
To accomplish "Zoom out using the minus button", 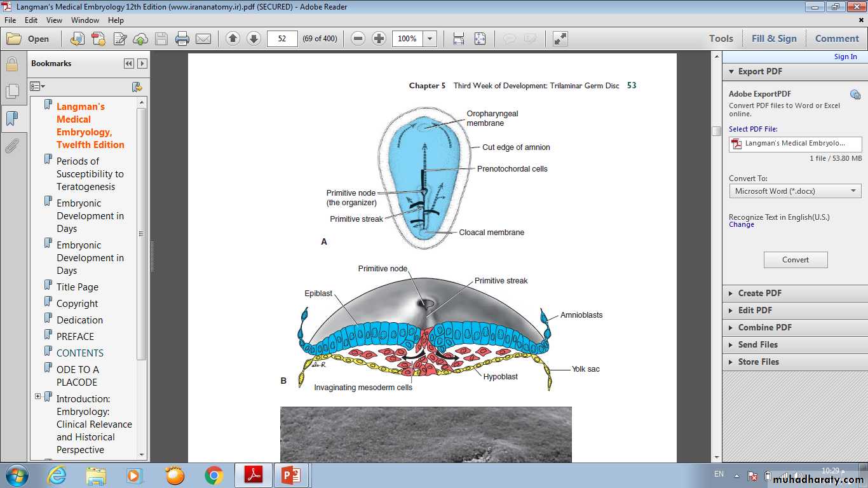I will coord(358,39).
